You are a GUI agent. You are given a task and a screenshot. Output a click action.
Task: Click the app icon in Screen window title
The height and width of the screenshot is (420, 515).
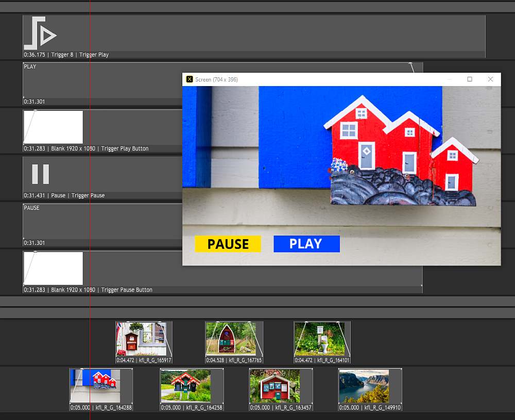tap(190, 79)
